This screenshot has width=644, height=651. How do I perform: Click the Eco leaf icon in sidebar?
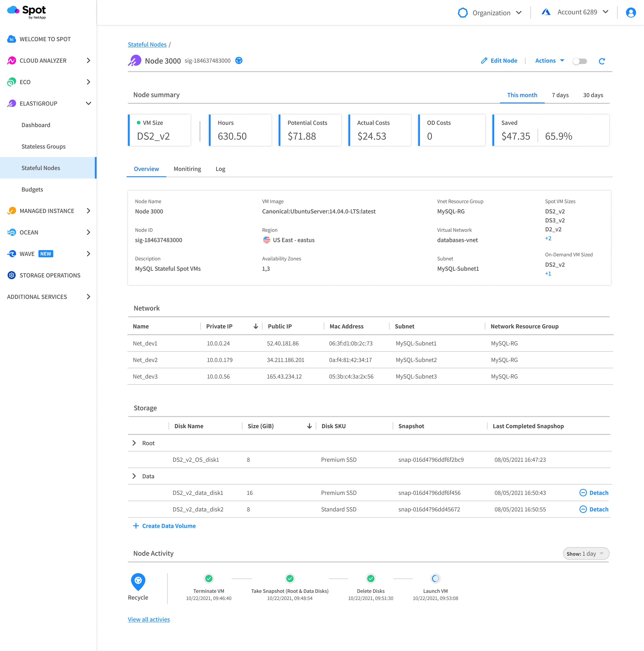(x=11, y=82)
